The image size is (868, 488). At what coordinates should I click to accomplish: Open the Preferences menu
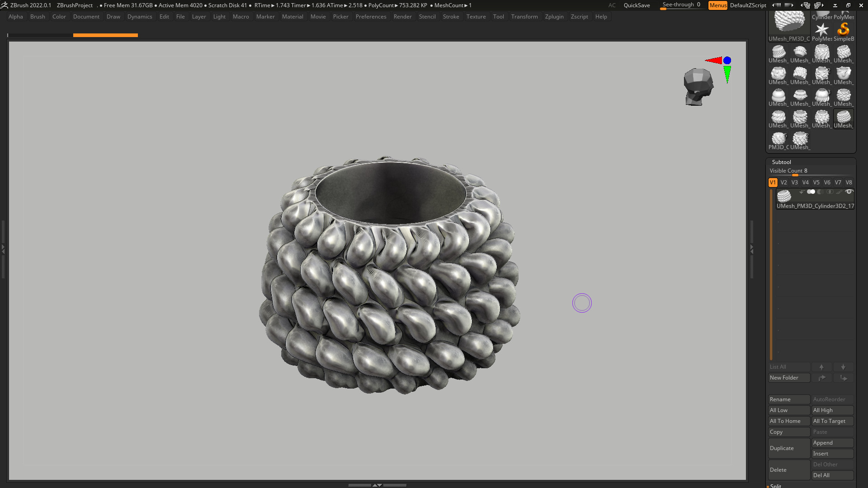pos(371,17)
